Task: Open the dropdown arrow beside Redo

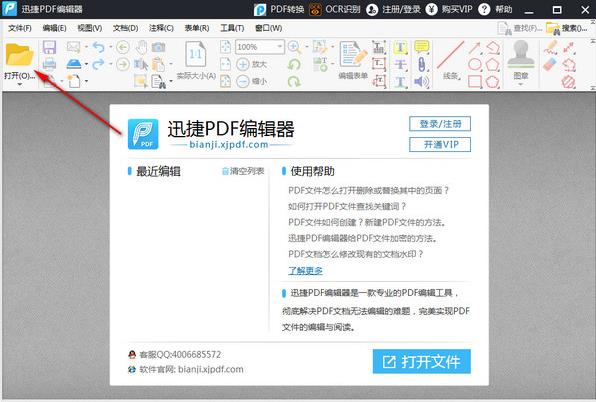Action: coord(111,64)
